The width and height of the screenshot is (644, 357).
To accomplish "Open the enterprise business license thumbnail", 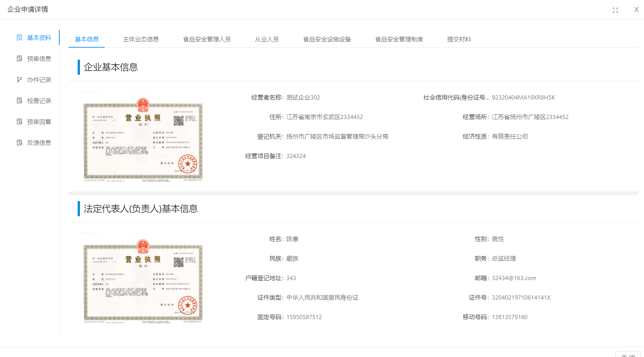I will tap(143, 137).
